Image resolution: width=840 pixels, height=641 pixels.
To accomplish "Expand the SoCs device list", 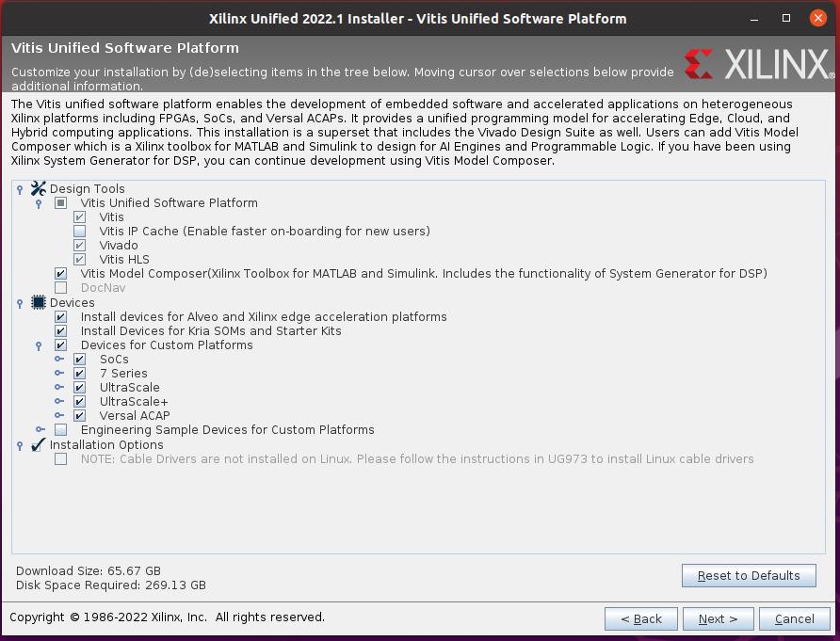I will tap(60, 359).
